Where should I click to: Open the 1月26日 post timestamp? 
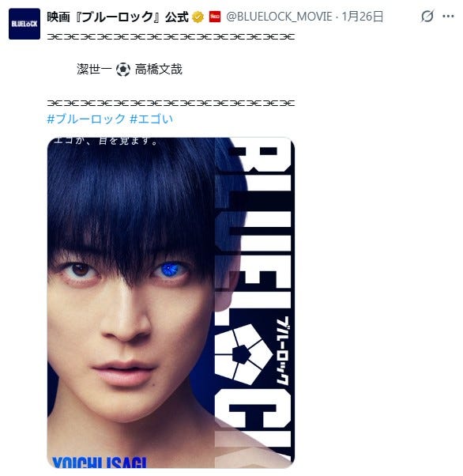coord(363,17)
